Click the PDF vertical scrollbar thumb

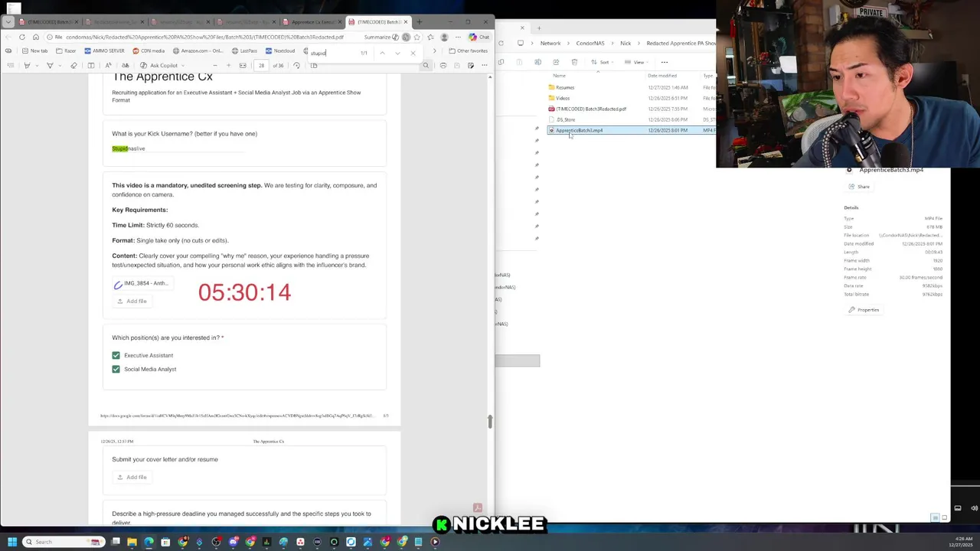point(490,421)
